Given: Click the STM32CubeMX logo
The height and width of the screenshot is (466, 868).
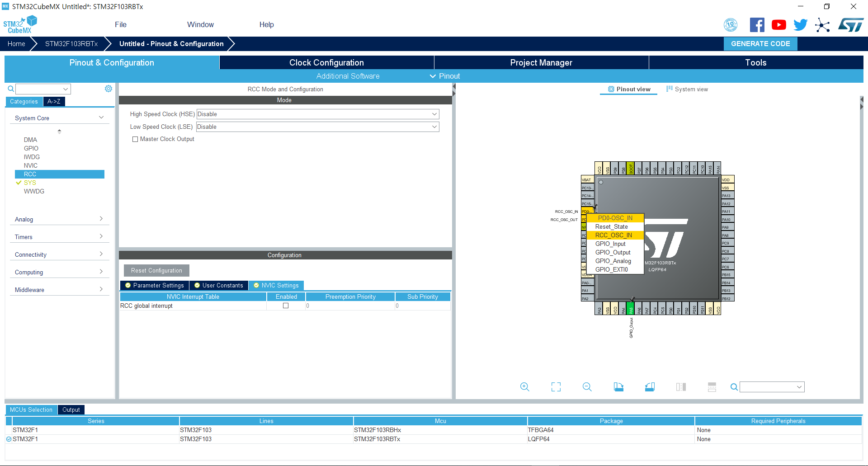Looking at the screenshot, I should 20,24.
